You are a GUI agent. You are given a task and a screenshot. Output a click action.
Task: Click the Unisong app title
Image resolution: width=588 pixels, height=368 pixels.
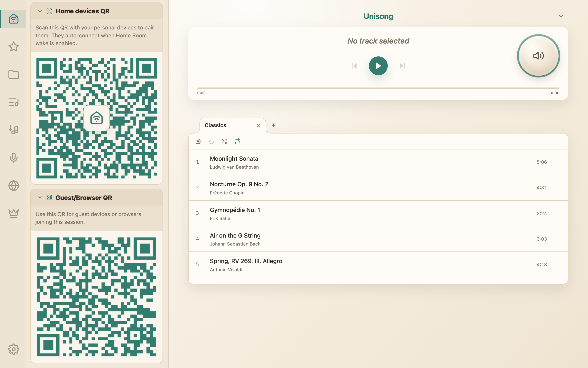[x=378, y=16]
